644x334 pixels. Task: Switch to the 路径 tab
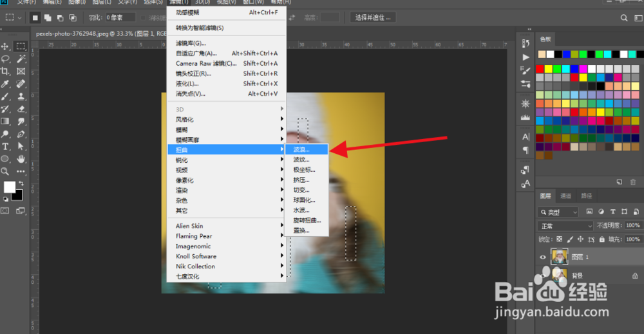[x=587, y=196]
